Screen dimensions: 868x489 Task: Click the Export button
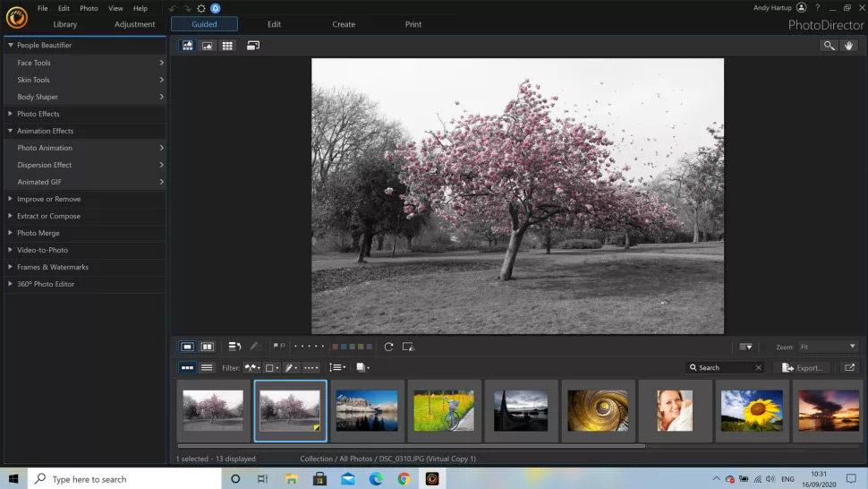click(802, 368)
